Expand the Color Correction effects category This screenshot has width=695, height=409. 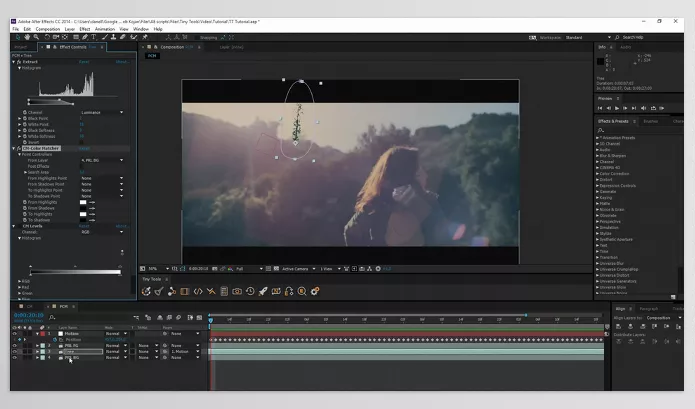[x=597, y=174]
